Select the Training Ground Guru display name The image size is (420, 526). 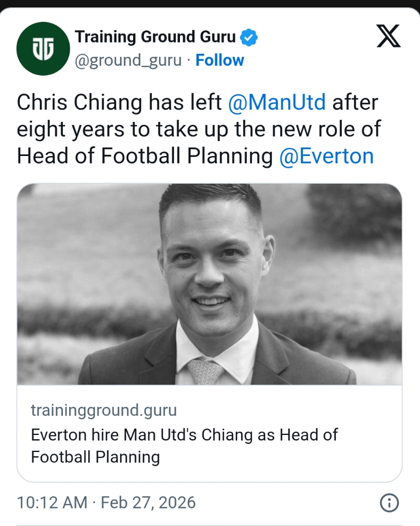coord(155,37)
